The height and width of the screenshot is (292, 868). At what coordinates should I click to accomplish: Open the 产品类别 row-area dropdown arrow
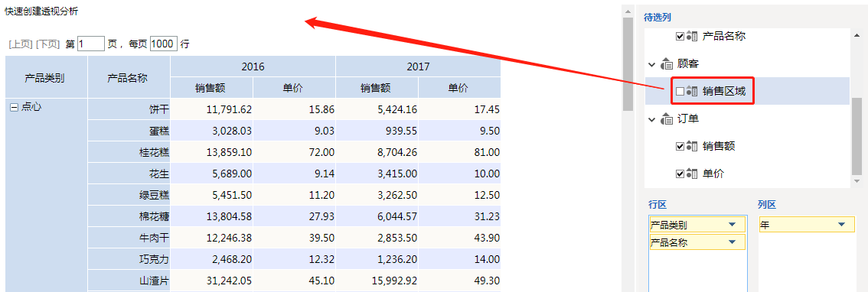(x=732, y=225)
